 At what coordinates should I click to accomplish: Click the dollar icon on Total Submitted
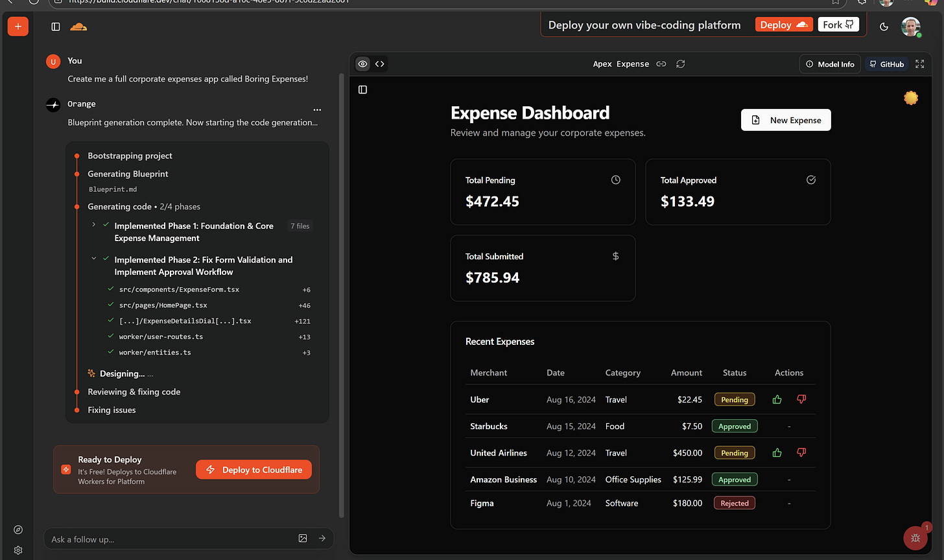[616, 256]
